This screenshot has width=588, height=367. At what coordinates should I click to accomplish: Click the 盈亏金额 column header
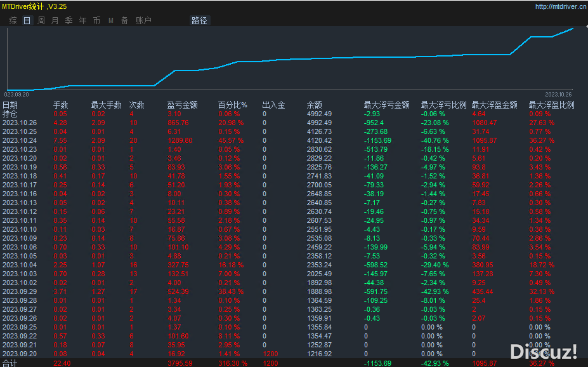click(x=183, y=105)
